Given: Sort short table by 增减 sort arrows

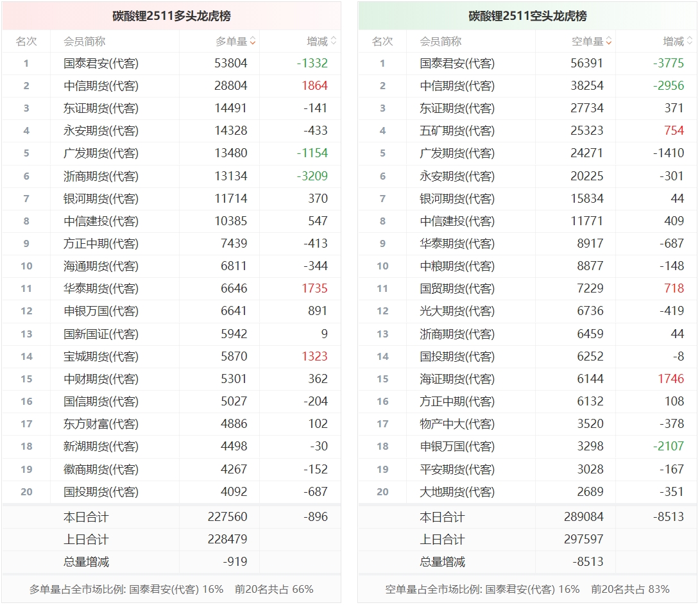Looking at the screenshot, I should (690, 41).
